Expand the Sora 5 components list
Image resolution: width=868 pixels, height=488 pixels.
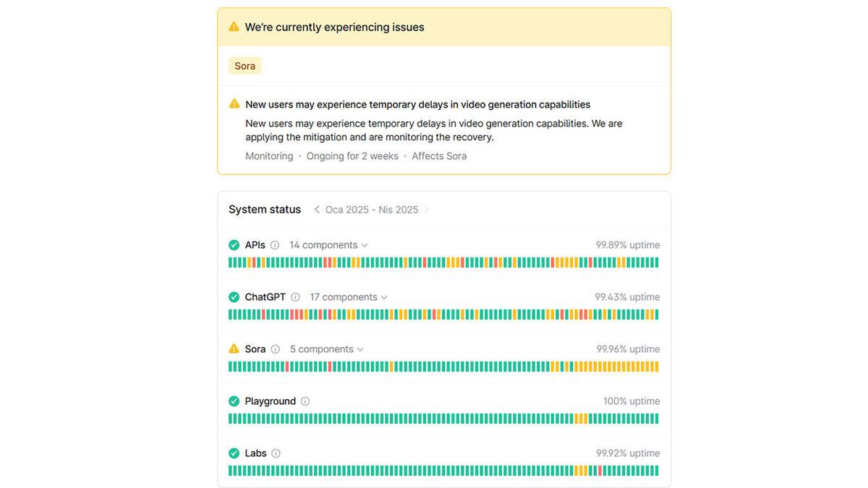(x=326, y=349)
